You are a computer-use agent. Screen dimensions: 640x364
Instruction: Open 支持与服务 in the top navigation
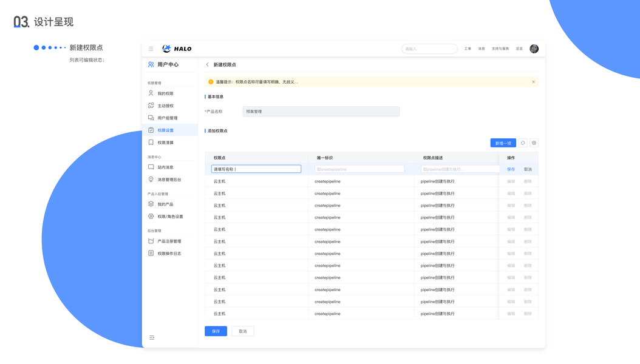click(x=500, y=49)
